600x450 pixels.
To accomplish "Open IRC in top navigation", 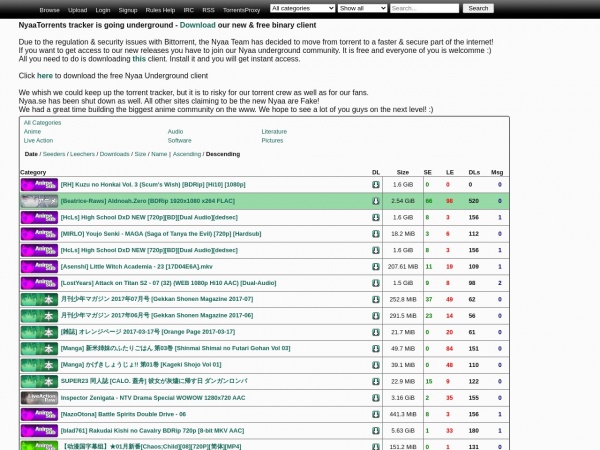I will [x=189, y=10].
